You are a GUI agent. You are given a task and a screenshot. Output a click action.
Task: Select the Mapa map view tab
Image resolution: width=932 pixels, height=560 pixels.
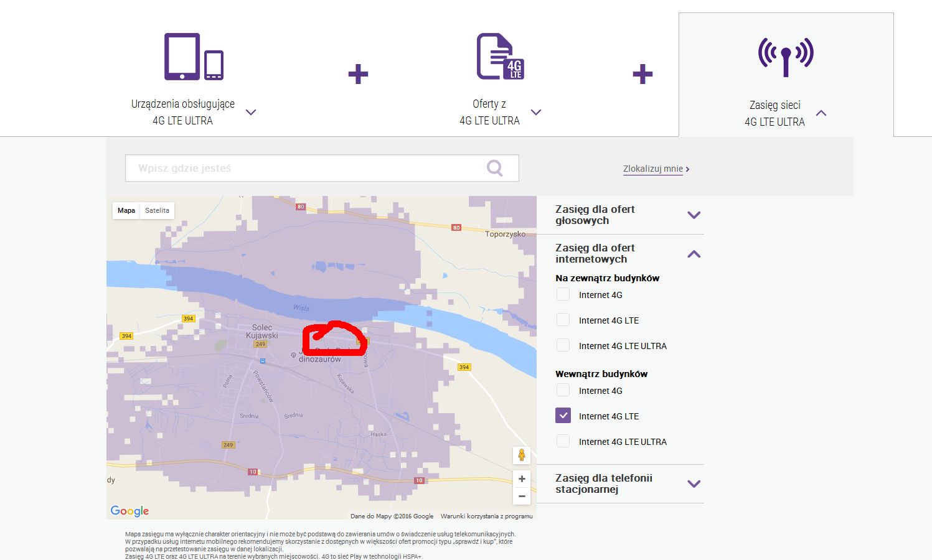tap(126, 210)
